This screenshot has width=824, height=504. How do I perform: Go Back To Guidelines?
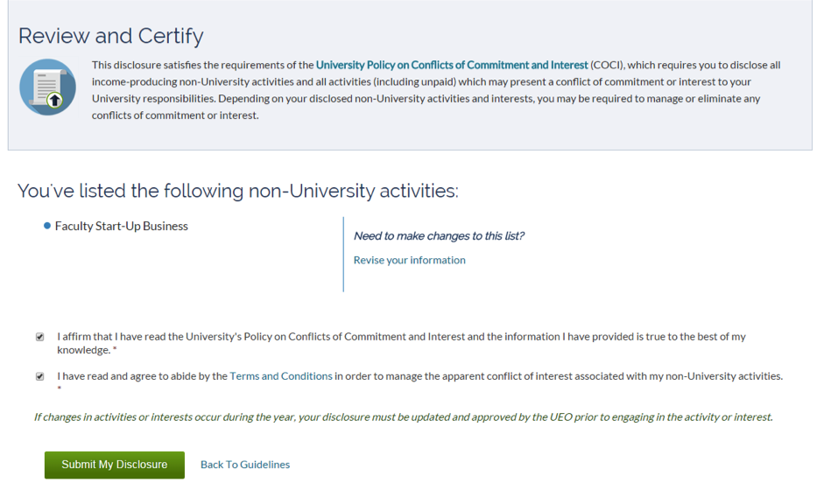[x=245, y=465]
